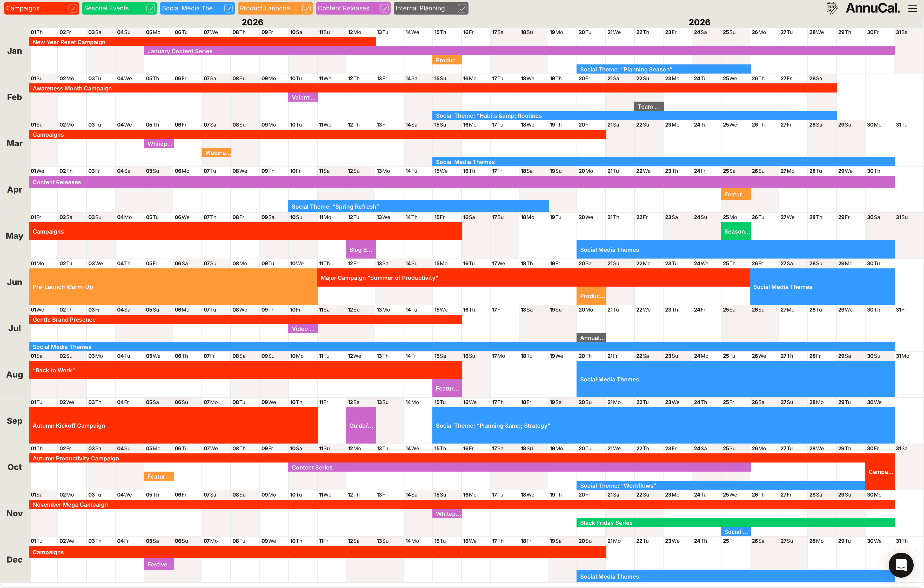Toggle the Product Launches checkbox
The image size is (924, 588).
(x=306, y=8)
